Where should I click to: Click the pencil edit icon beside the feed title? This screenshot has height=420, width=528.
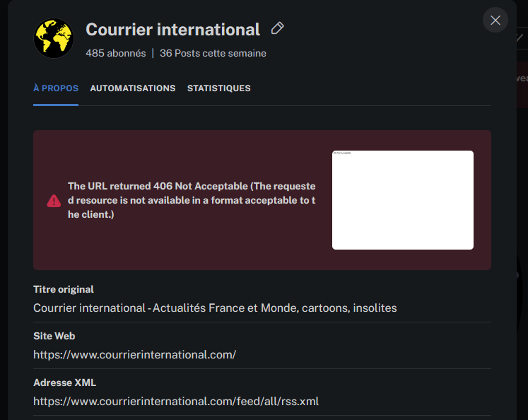click(x=278, y=29)
